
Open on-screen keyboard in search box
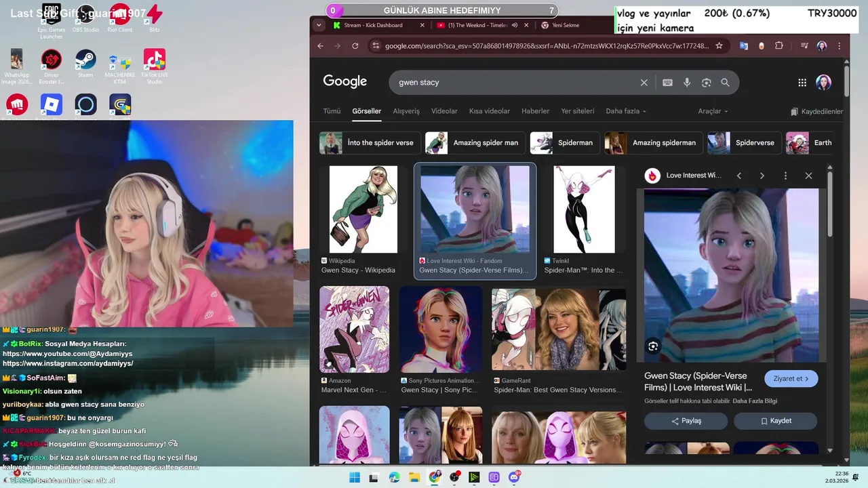pyautogui.click(x=667, y=83)
